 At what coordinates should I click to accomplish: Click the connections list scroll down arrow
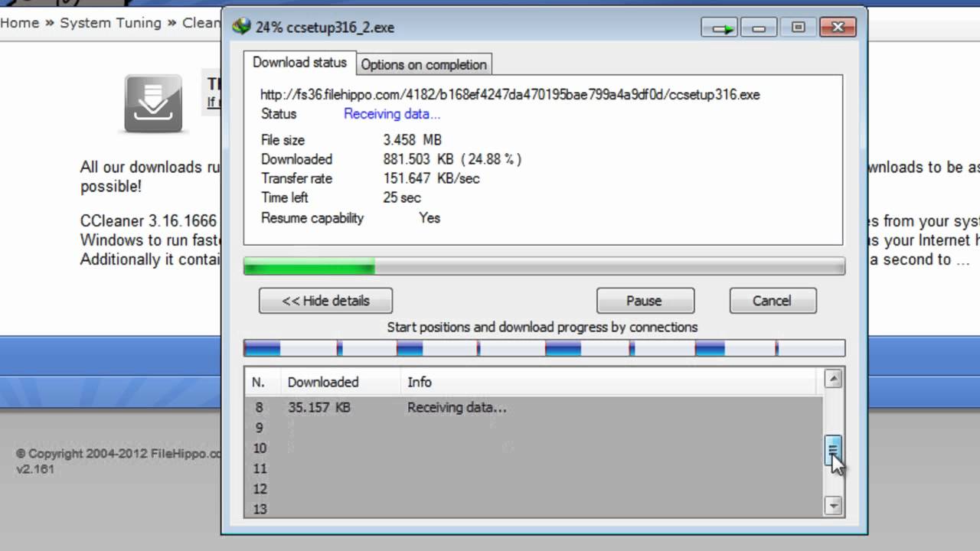(833, 505)
